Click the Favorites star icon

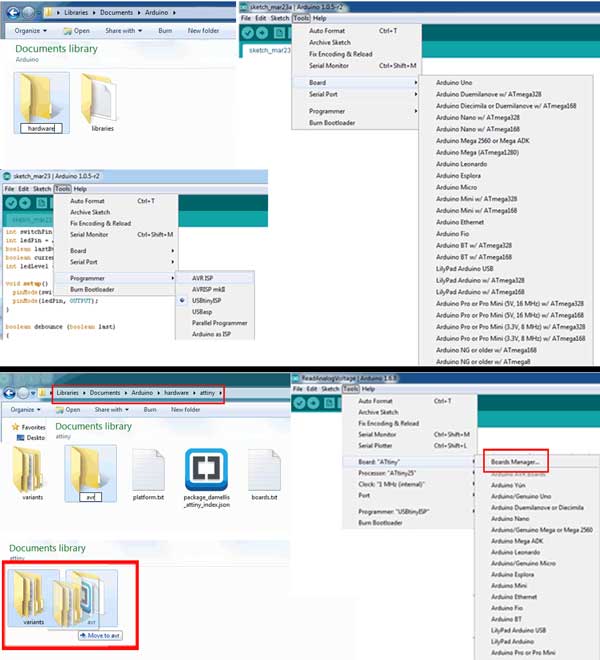point(16,427)
